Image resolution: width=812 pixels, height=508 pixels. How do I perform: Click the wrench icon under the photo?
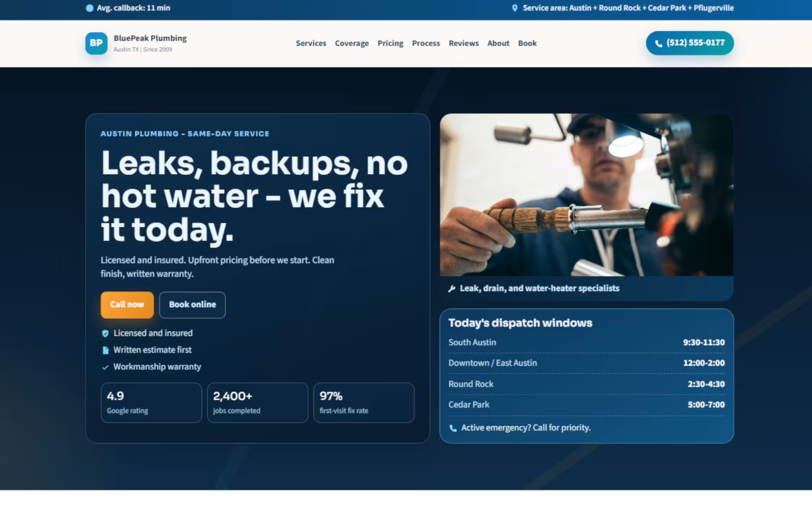tap(452, 288)
